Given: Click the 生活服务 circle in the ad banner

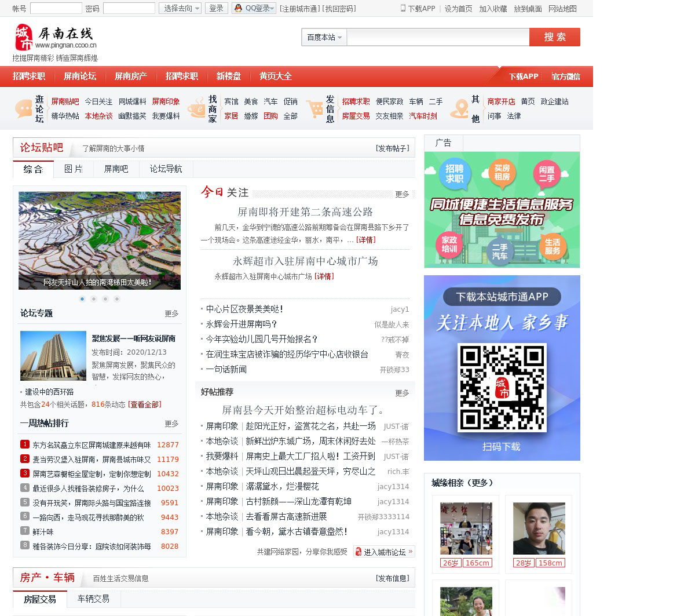Looking at the screenshot, I should point(553,247).
